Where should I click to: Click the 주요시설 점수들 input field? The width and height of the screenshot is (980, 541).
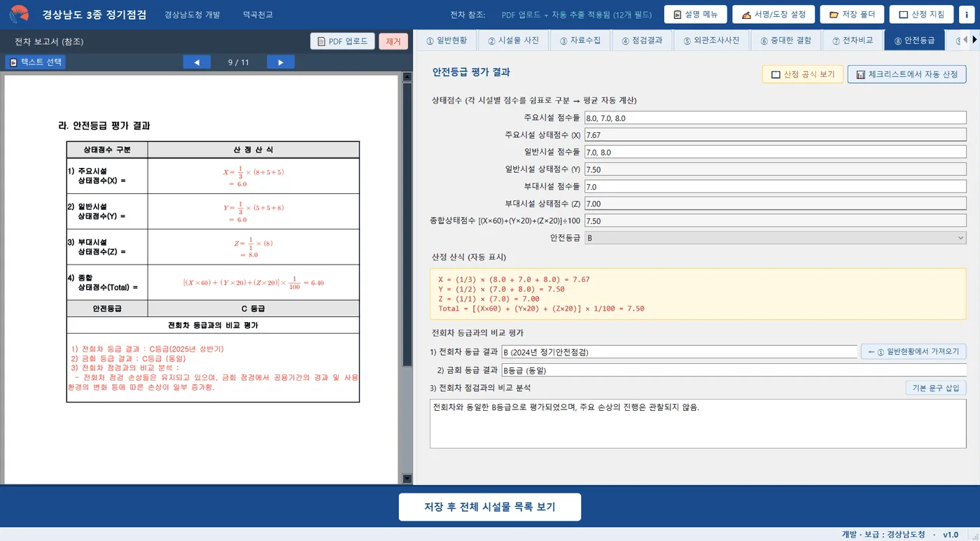(x=776, y=118)
